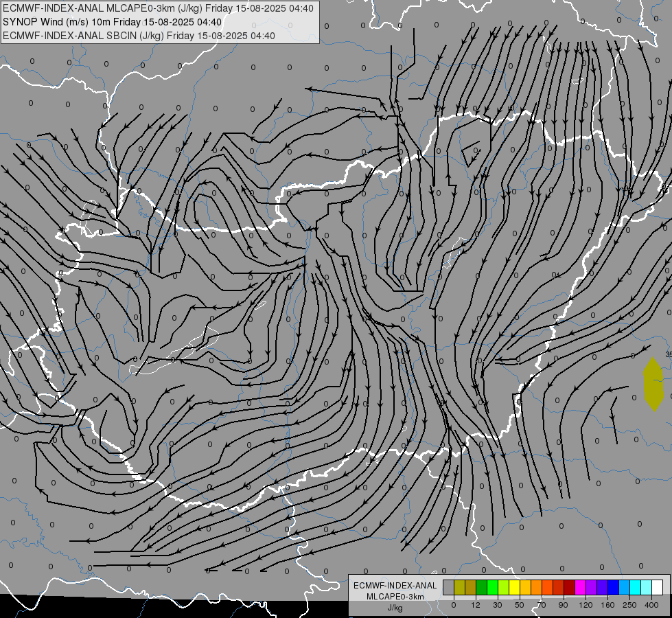Viewport: 672px width, 618px height.
Task: Click the legend label ECMWF-INDEX-ANAL
Action: pyautogui.click(x=395, y=586)
